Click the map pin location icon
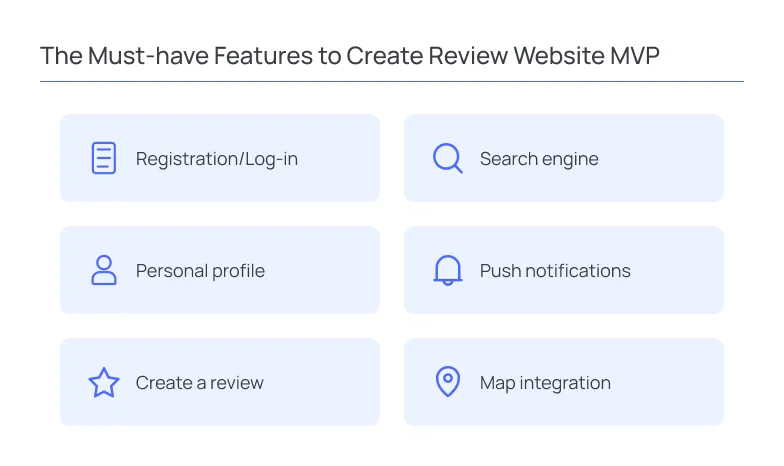The width and height of the screenshot is (784, 466). click(x=448, y=382)
